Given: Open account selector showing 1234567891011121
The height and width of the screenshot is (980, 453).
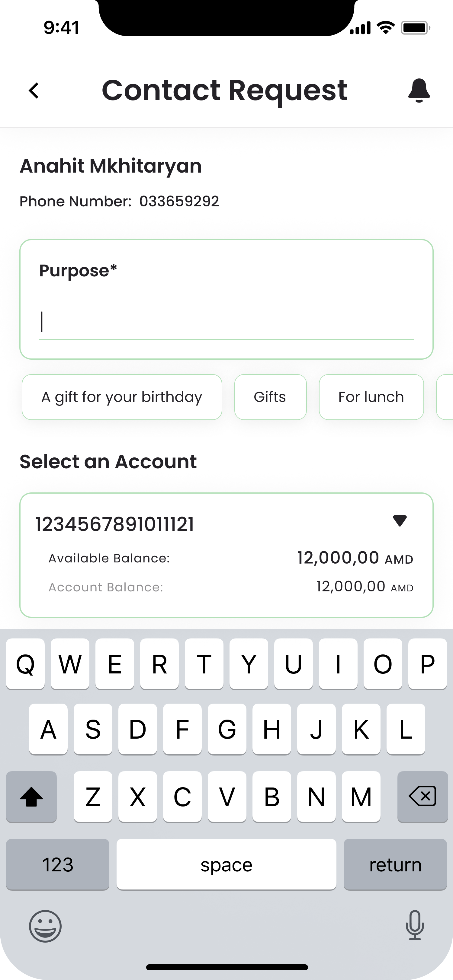Looking at the screenshot, I should [x=226, y=555].
